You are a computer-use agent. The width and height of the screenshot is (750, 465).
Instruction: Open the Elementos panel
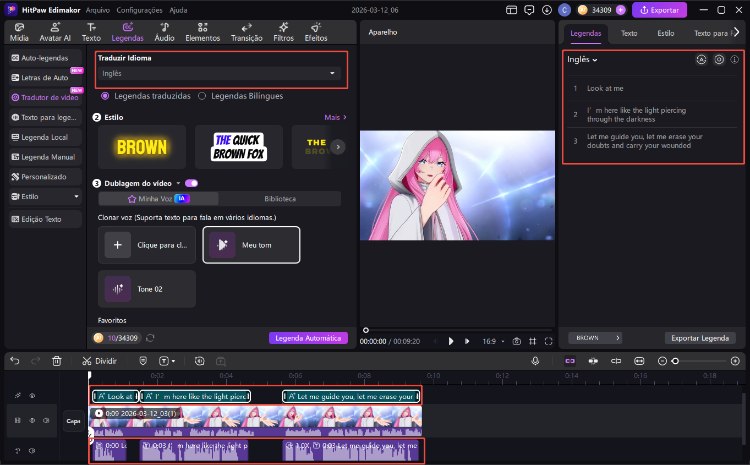[202, 32]
